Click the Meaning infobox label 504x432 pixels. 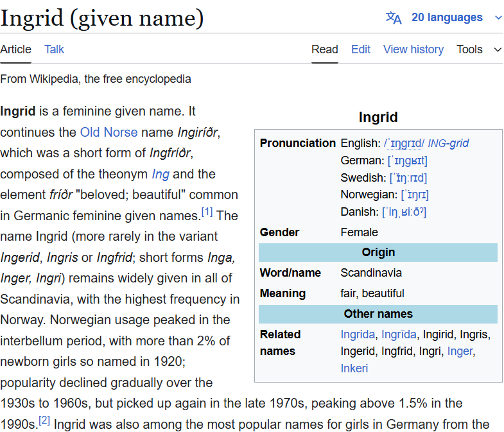click(x=282, y=293)
